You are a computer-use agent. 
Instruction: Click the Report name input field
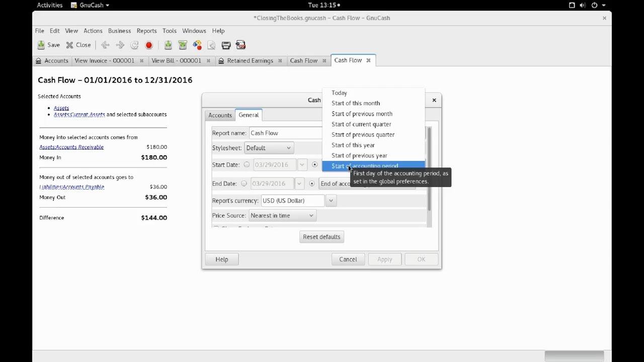click(x=285, y=133)
